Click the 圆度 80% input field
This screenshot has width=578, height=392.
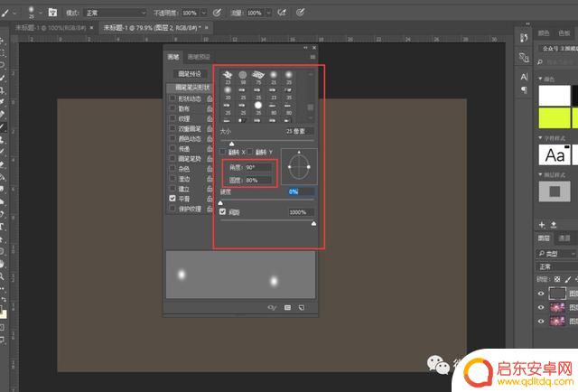tap(258, 180)
